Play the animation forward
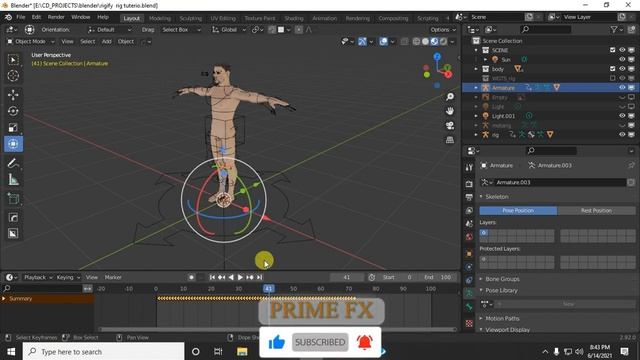The height and width of the screenshot is (360, 640). click(x=240, y=277)
